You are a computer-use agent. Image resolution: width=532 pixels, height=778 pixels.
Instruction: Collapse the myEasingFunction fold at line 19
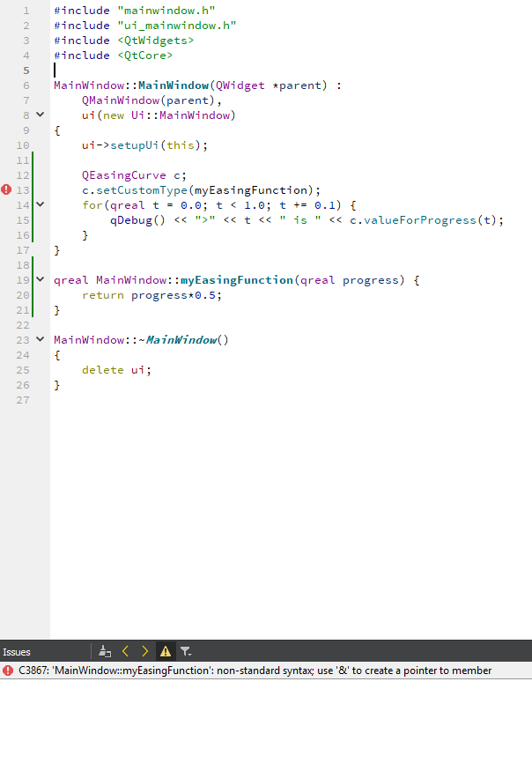tap(40, 279)
